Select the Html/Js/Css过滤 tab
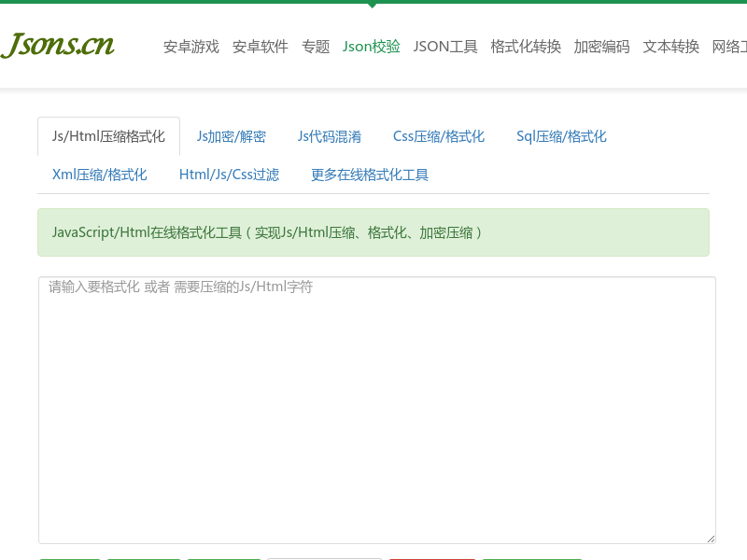 [229, 175]
